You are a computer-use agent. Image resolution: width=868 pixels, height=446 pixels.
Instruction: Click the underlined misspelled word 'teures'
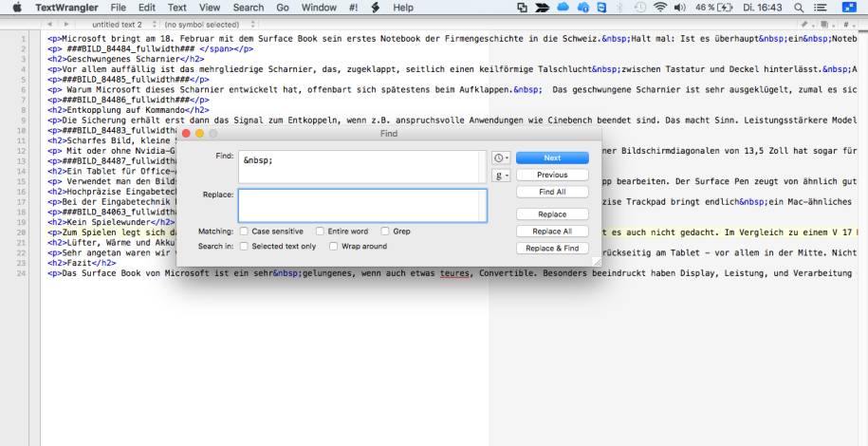click(454, 273)
